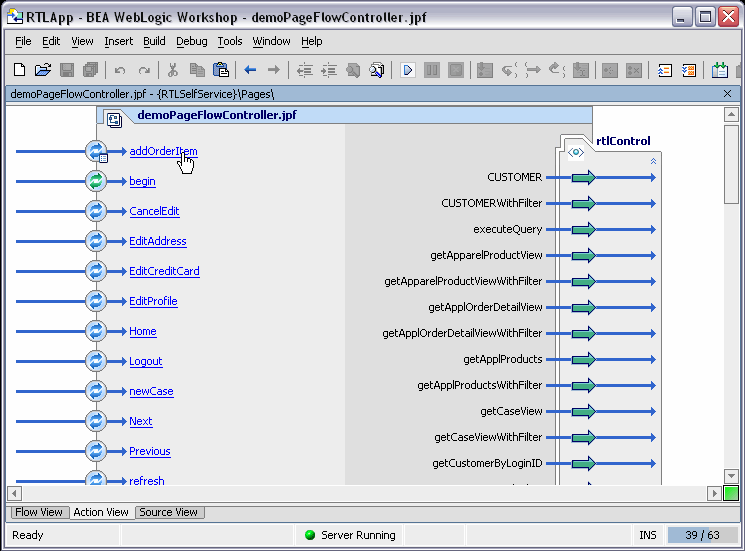Click the Step Over debug icon
This screenshot has width=745, height=551.
coord(533,70)
